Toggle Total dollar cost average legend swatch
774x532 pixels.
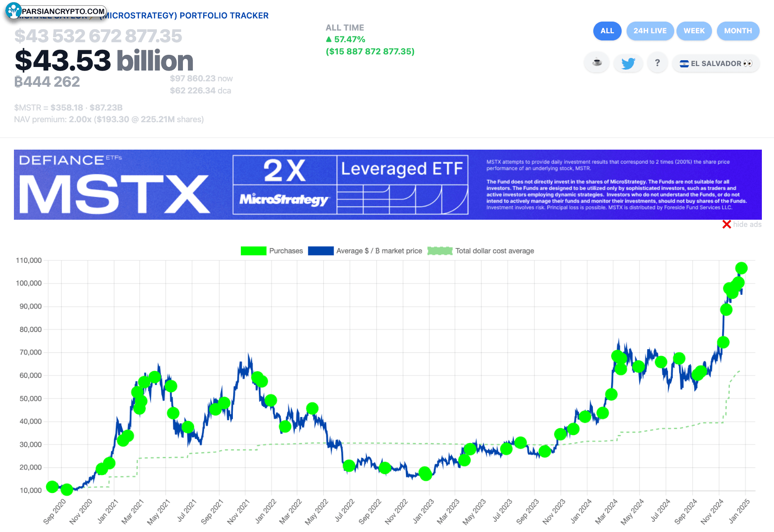click(440, 251)
